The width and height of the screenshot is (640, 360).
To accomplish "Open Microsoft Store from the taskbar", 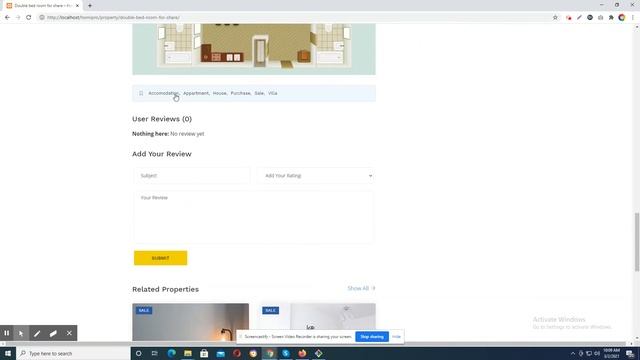I will (204, 353).
